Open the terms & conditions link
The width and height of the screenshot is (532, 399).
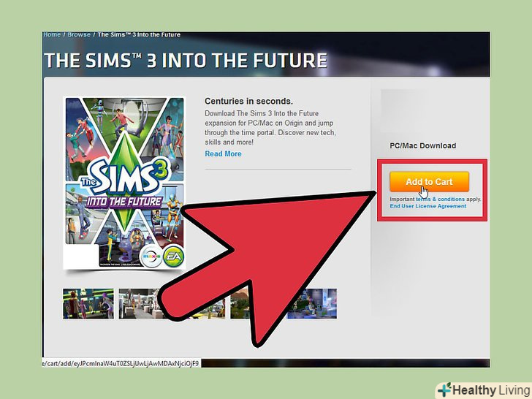click(x=441, y=199)
